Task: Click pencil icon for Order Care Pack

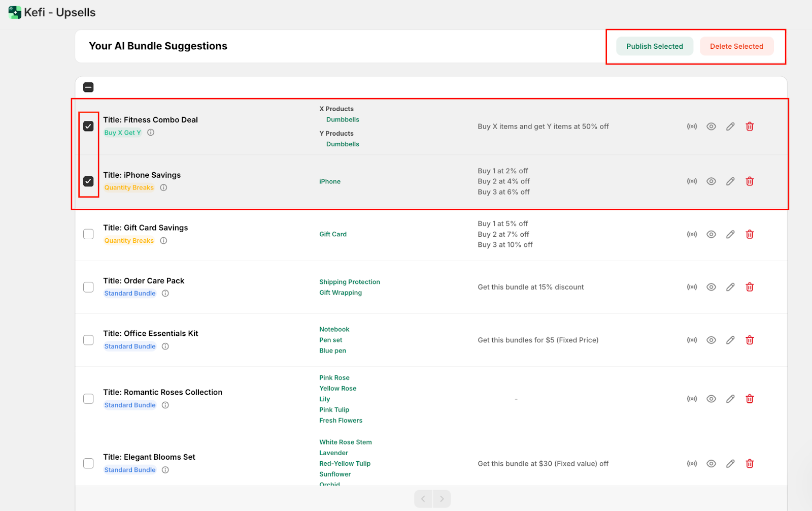Action: [730, 287]
